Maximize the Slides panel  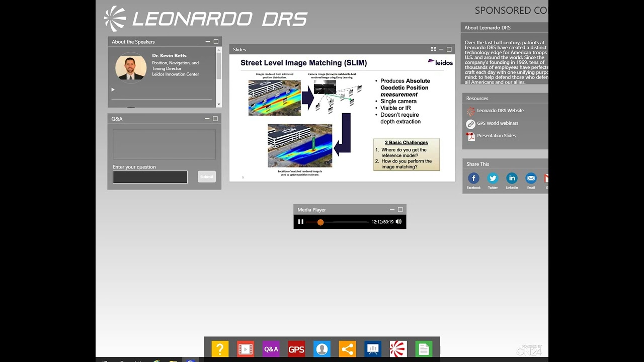[449, 49]
